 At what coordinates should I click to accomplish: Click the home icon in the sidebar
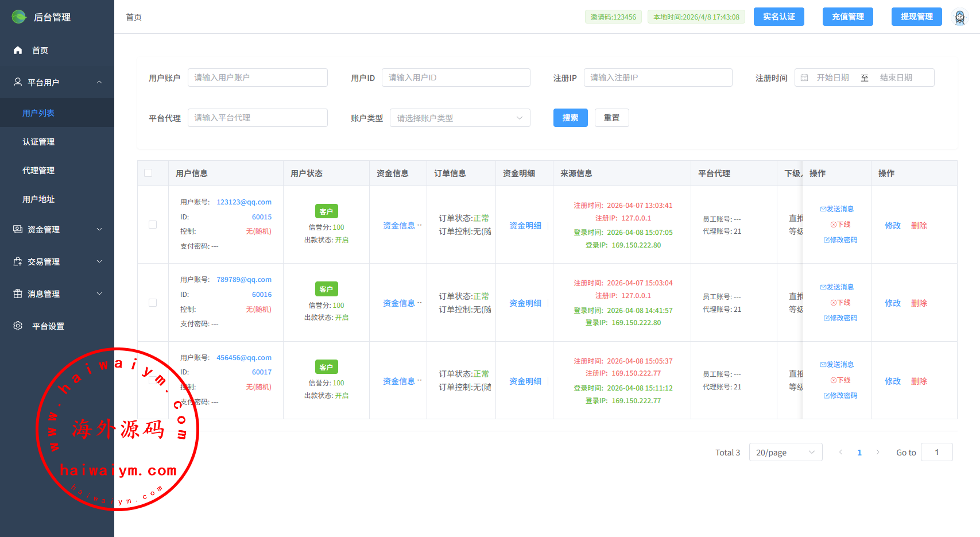click(18, 51)
